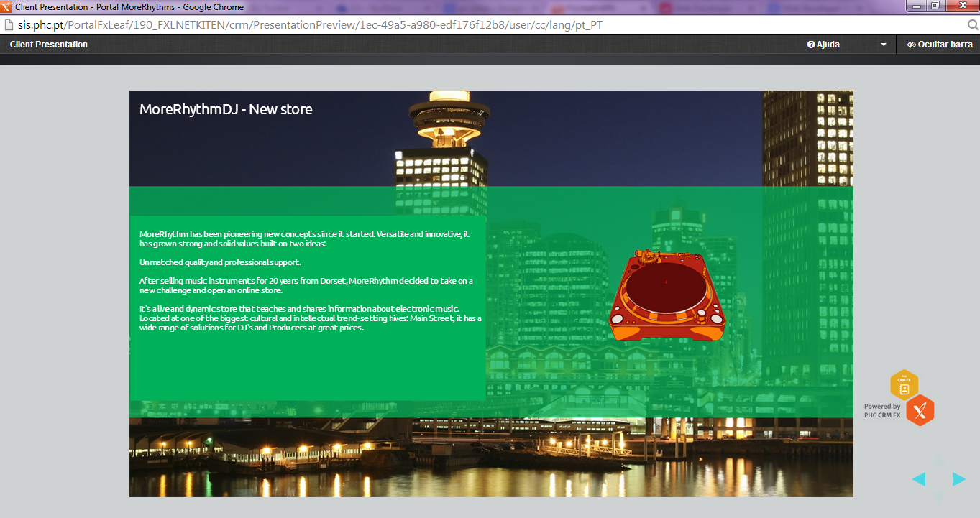Click paragraph starting 'It's a live and dynamic store'

point(311,318)
